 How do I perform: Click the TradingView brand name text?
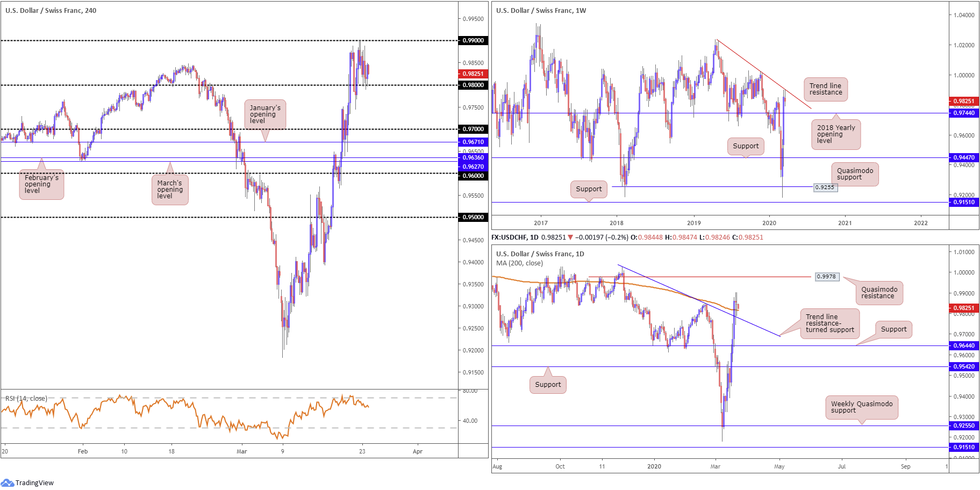pyautogui.click(x=35, y=483)
